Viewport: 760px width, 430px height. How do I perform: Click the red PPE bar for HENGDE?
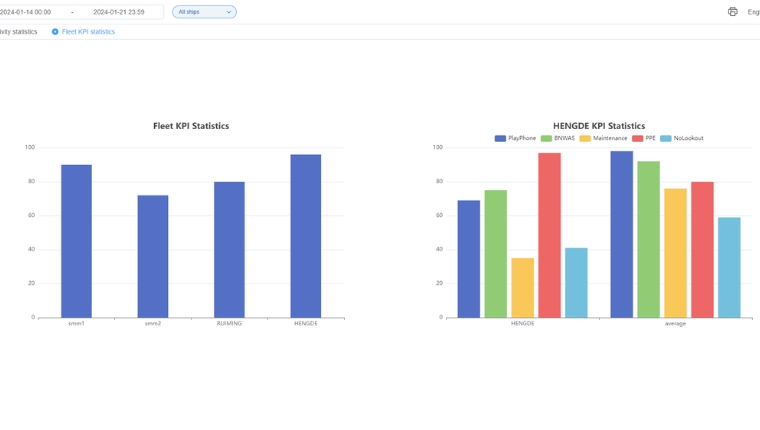click(x=549, y=235)
